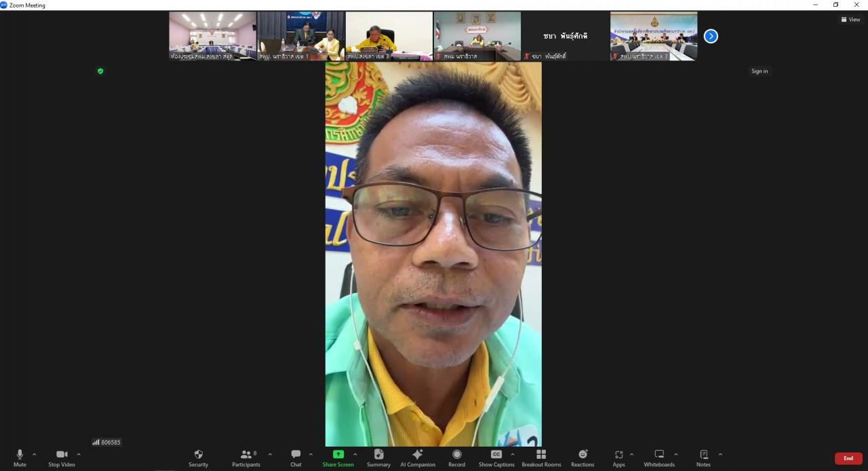Open the Apps panel

(x=618, y=458)
